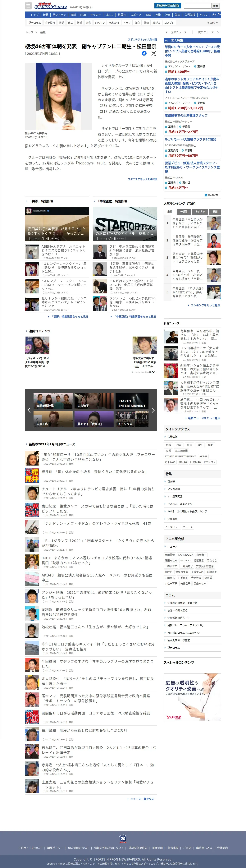
Task: Open the 広末涼子 carousel thumbnail
Action: [94, 401]
